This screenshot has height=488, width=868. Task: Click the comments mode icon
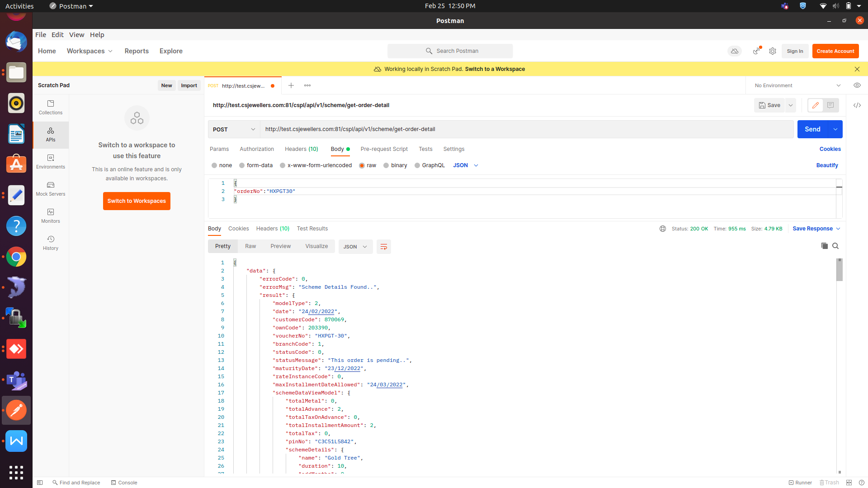coord(830,105)
